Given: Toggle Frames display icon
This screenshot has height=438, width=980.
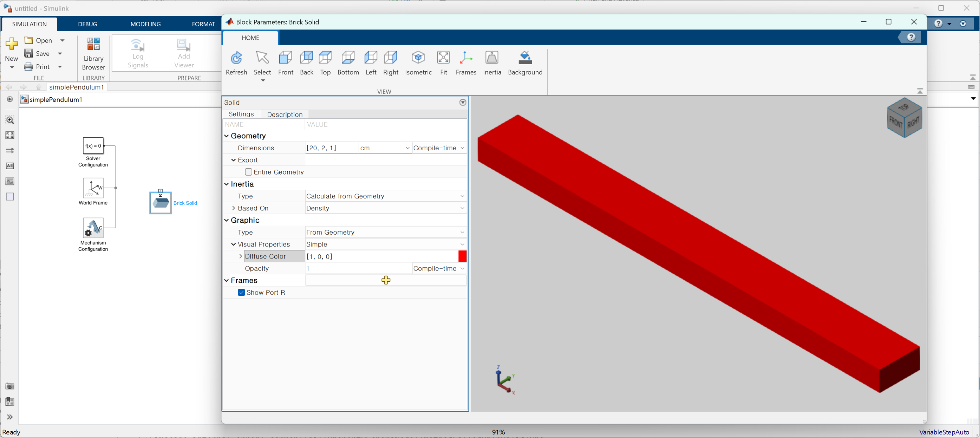Looking at the screenshot, I should click(466, 58).
